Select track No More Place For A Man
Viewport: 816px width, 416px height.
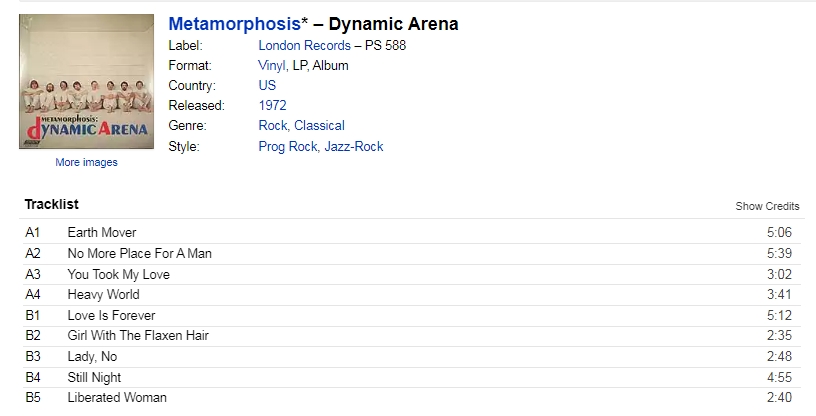(139, 253)
